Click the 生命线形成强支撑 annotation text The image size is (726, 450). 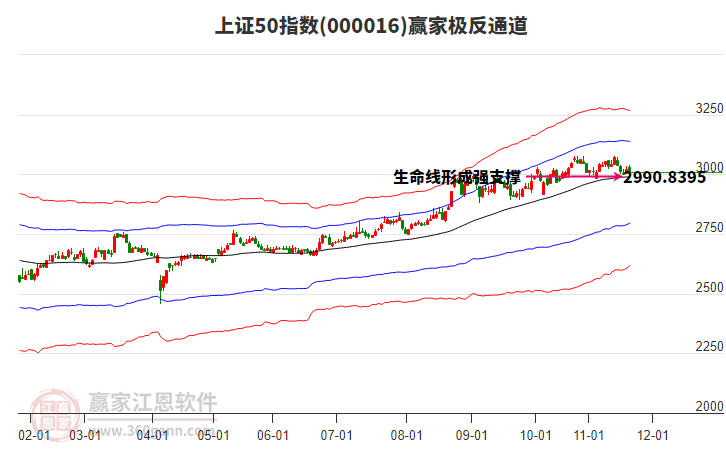coord(457,177)
